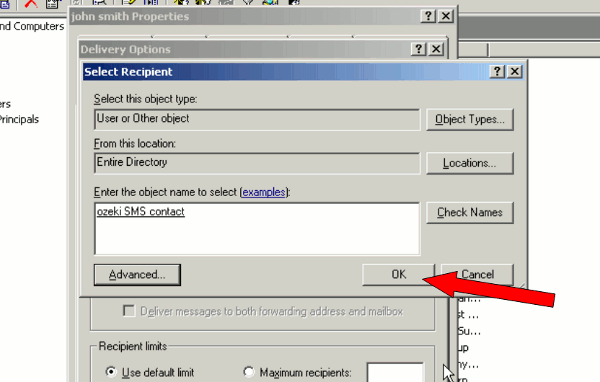
Task: Enable deliver to both forwarding address and mailbox
Action: tap(129, 311)
